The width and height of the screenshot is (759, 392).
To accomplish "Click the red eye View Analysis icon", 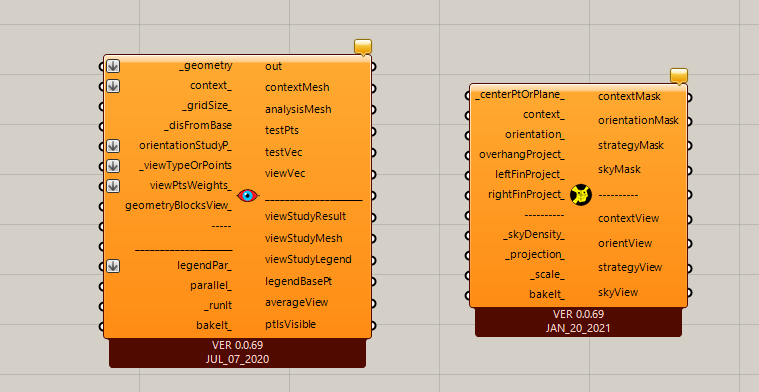I will pos(248,196).
